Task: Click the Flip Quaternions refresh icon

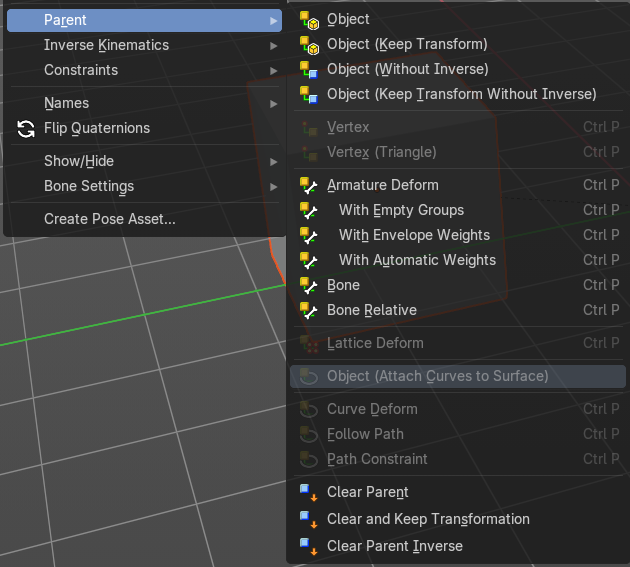Action: [26, 129]
